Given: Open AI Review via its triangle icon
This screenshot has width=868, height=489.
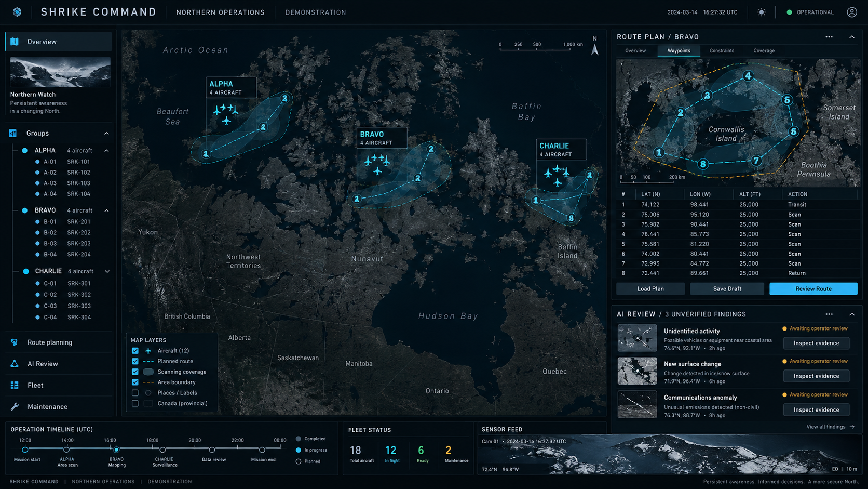Looking at the screenshot, I should [x=15, y=364].
